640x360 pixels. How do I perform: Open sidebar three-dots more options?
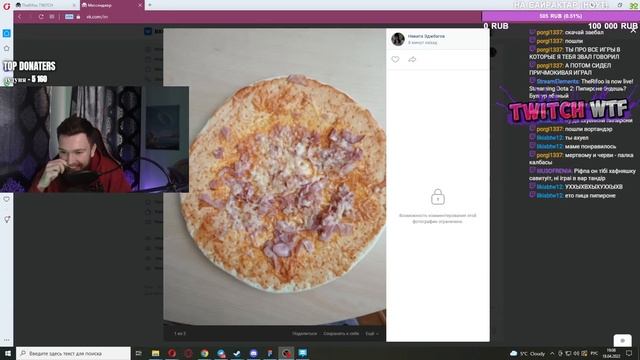(7, 340)
